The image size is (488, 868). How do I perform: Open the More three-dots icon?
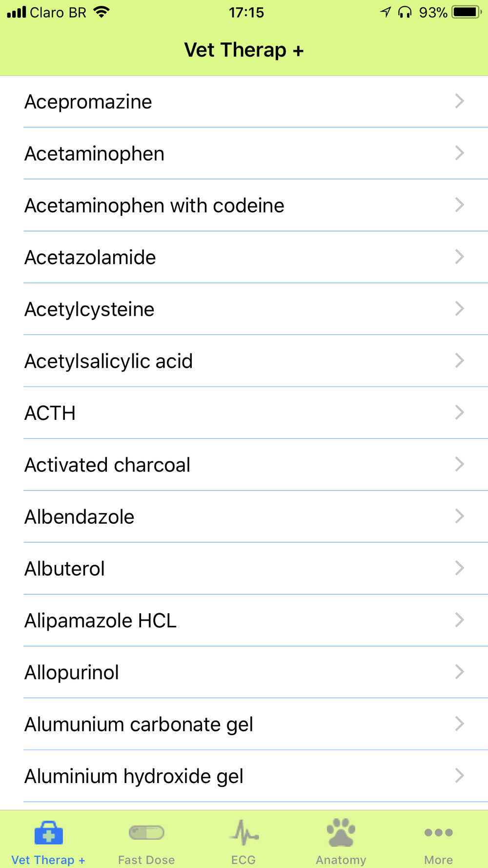(439, 832)
